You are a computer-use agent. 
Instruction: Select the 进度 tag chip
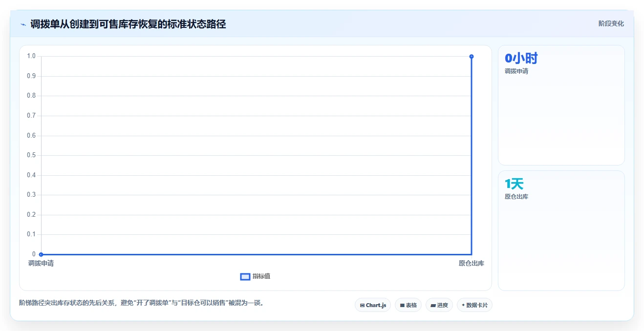439,305
